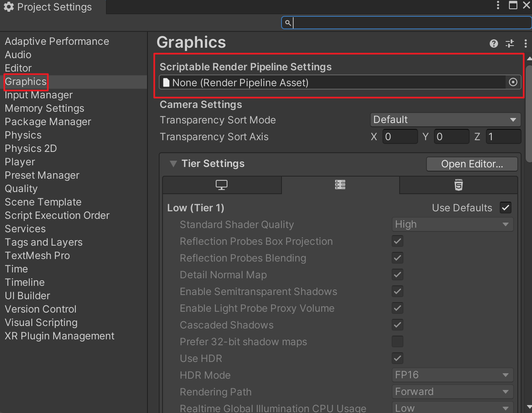Maximize the Project Settings window
Image resolution: width=532 pixels, height=413 pixels.
click(x=513, y=5)
